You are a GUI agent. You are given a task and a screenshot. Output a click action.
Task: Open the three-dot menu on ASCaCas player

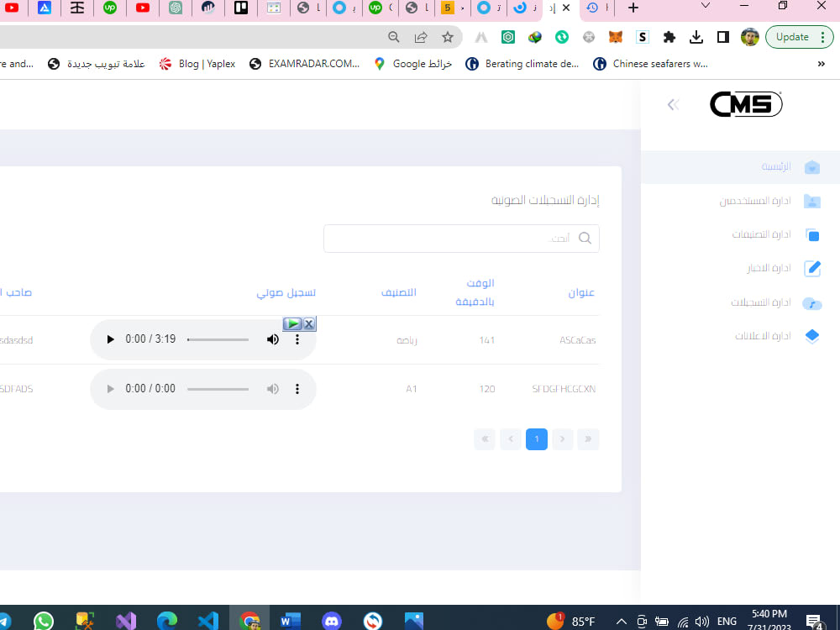tap(297, 339)
